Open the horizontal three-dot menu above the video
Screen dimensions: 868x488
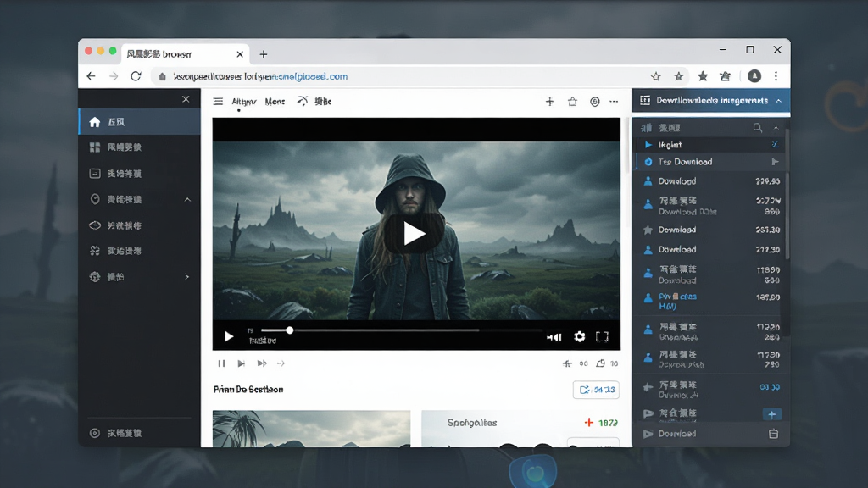[x=614, y=102]
